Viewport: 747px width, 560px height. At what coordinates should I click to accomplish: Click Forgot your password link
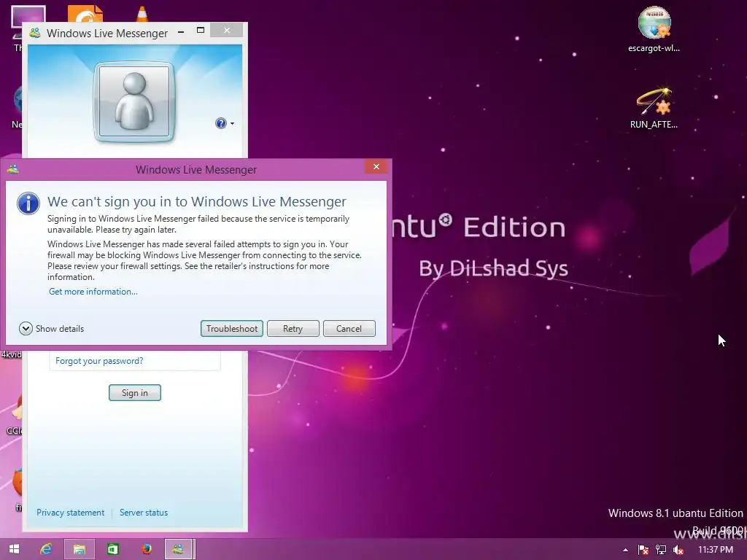pyautogui.click(x=99, y=361)
